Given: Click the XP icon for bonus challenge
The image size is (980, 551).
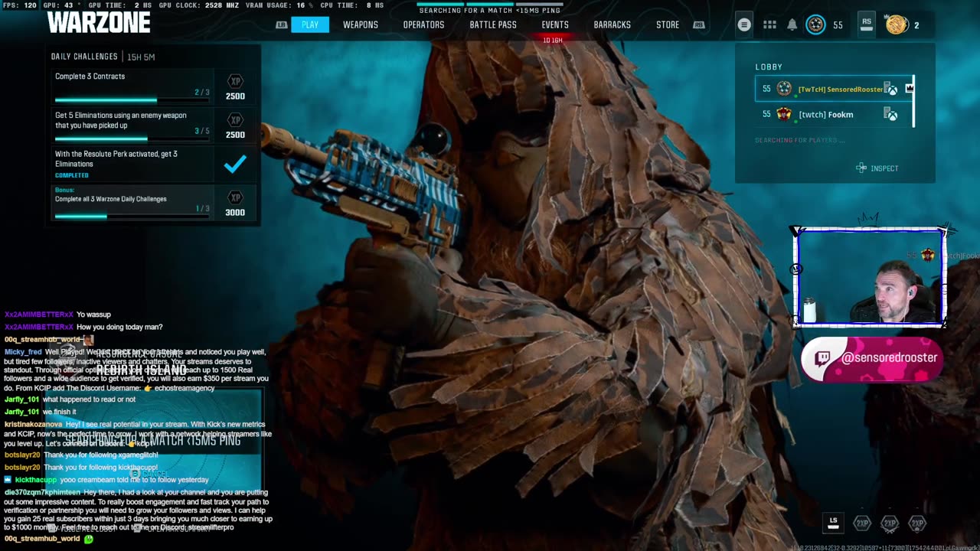Looking at the screenshot, I should 235,197.
